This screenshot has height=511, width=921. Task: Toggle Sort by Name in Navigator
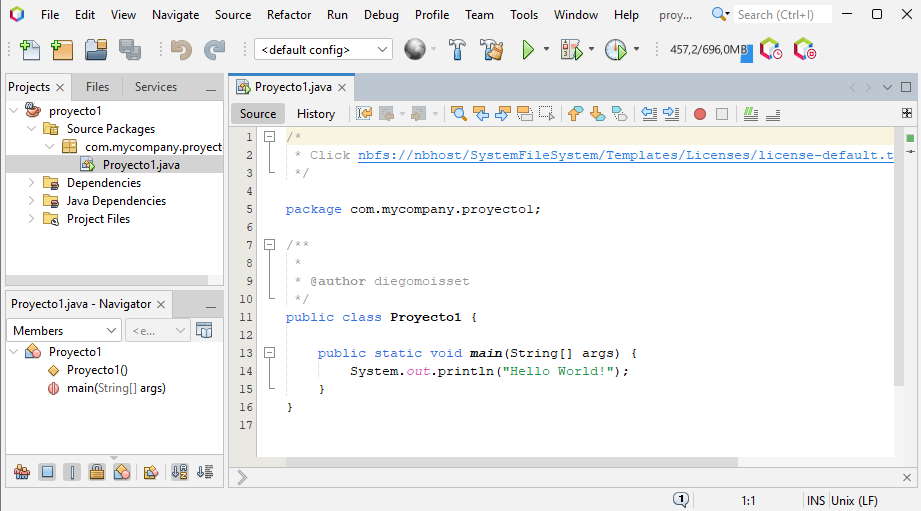[179, 472]
